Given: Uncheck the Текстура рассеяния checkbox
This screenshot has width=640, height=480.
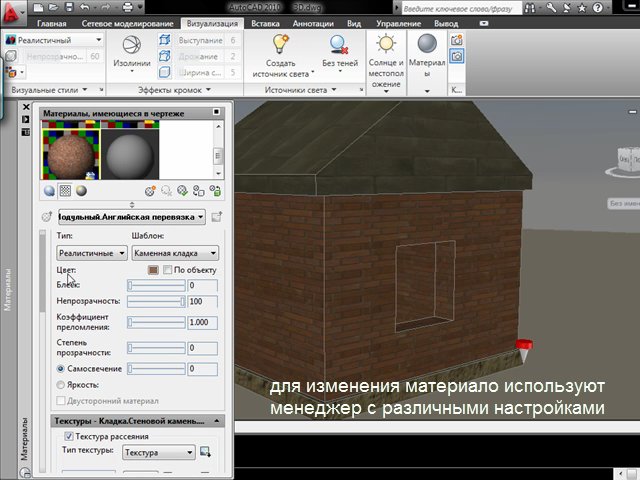Looking at the screenshot, I should click(68, 437).
